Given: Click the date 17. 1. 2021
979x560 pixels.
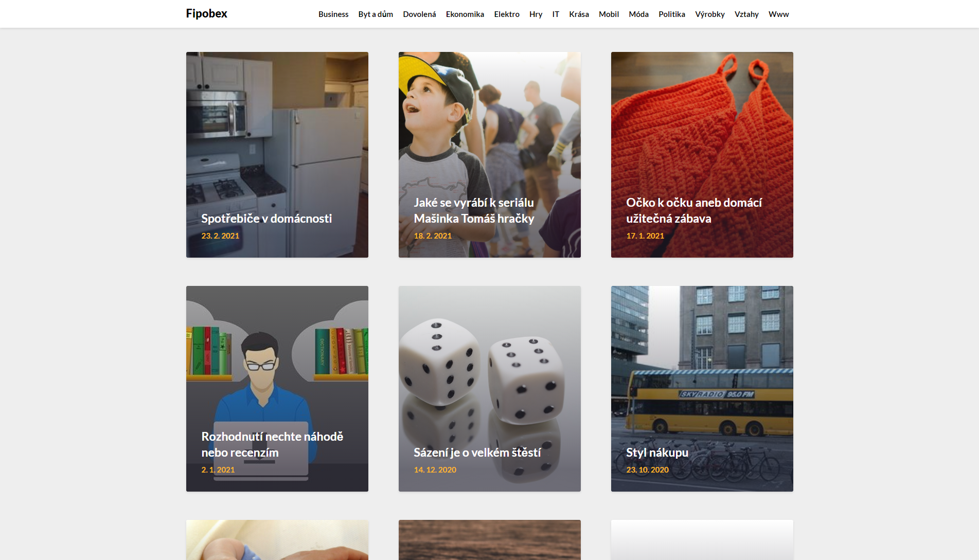Looking at the screenshot, I should [x=645, y=236].
